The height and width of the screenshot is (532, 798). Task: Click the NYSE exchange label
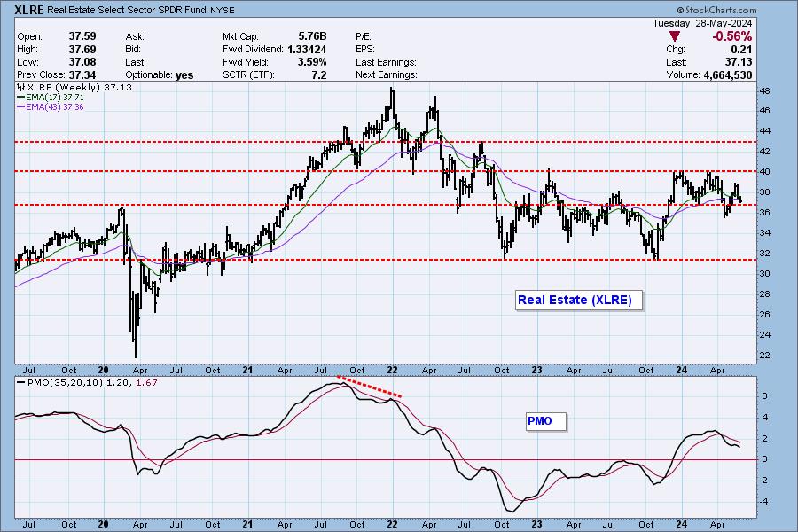[223, 10]
